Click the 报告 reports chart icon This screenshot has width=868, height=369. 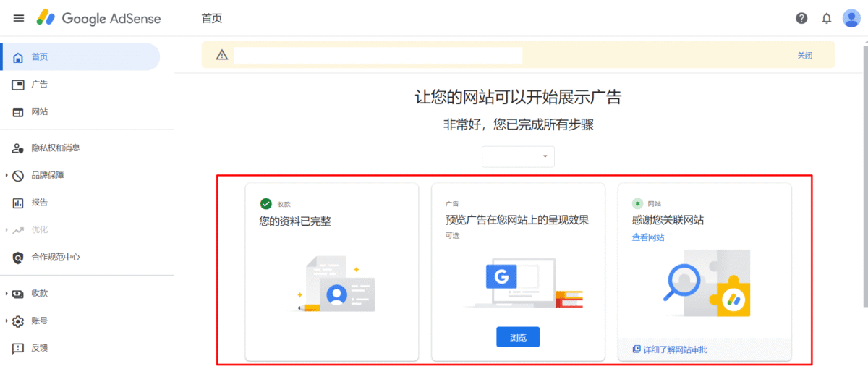pos(18,203)
